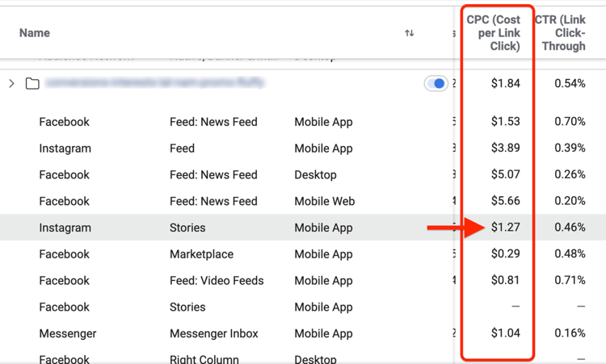Click the CTR (Link Click-Through) column header

(561, 33)
